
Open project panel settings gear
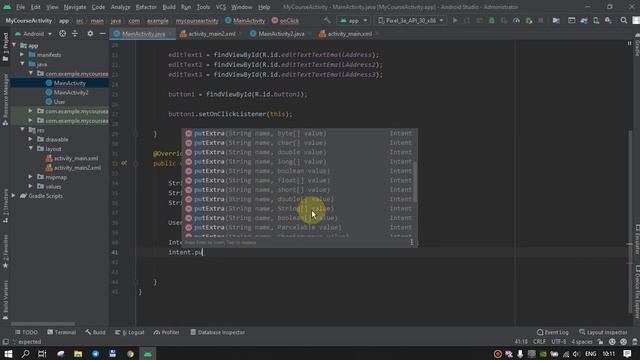[90, 34]
